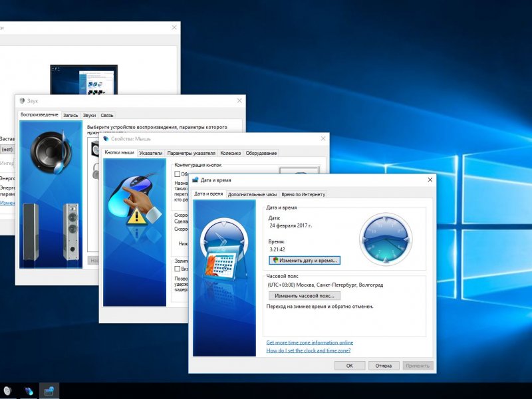Select the speaker device icon in the Звук list
This screenshot has width=532, height=399.
[94, 149]
